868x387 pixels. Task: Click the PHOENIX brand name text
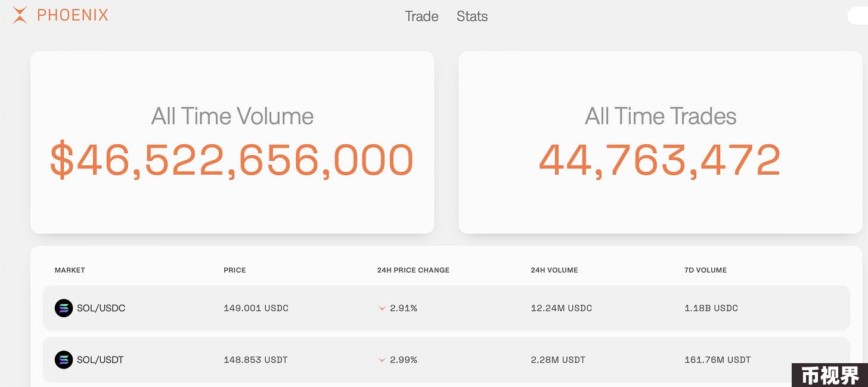pos(73,16)
